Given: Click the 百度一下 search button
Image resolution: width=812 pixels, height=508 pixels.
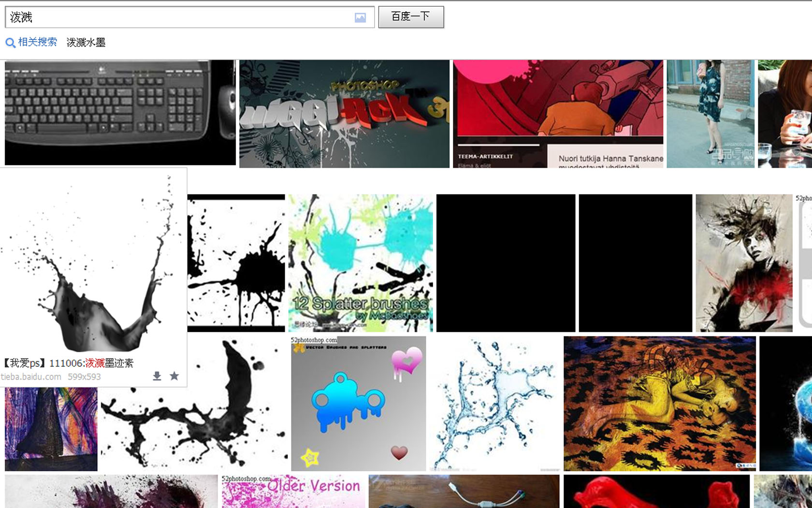Looking at the screenshot, I should (x=411, y=17).
